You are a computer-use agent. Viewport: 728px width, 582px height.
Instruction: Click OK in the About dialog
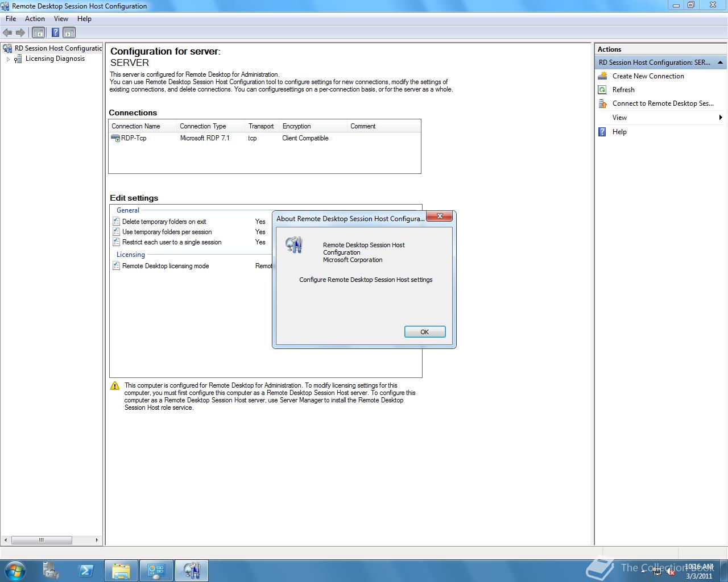tap(425, 332)
